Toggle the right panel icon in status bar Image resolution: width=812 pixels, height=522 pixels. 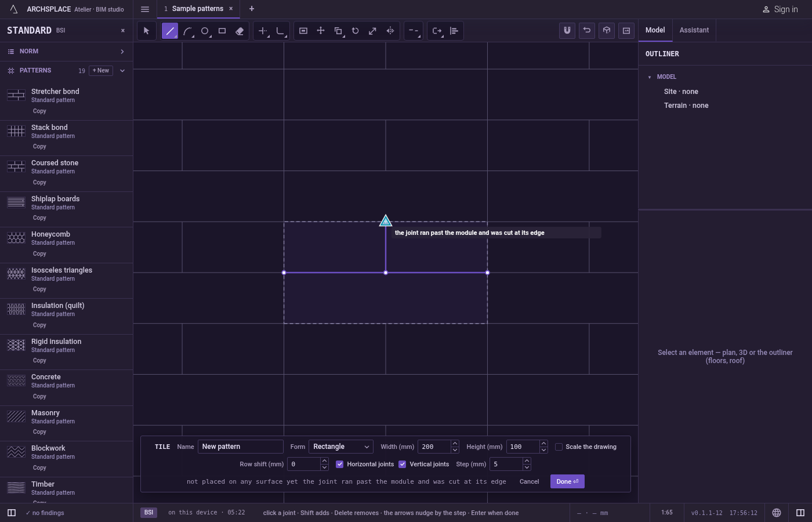pyautogui.click(x=800, y=513)
